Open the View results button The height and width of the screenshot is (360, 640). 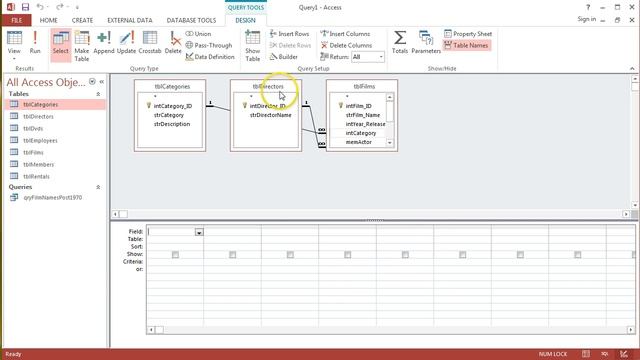[x=14, y=42]
